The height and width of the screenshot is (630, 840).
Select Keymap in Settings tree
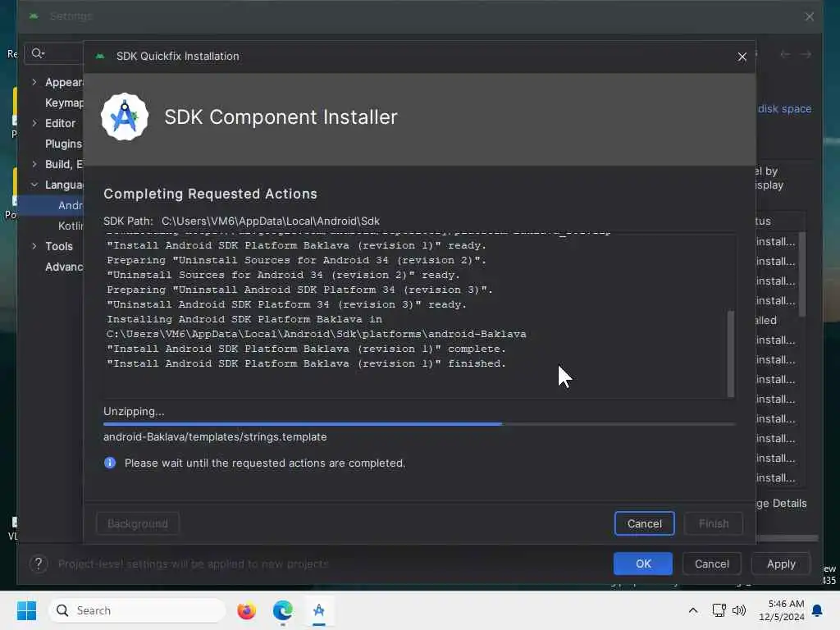coord(64,103)
